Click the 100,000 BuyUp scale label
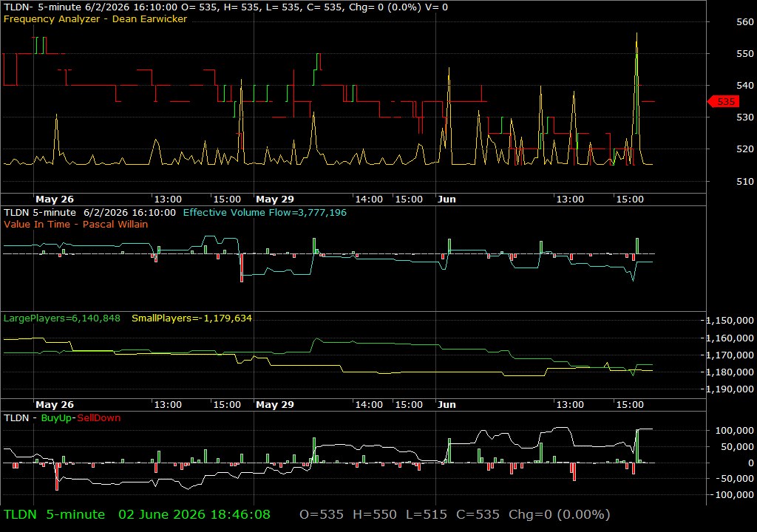Screen dimensions: 757x532 pos(734,430)
